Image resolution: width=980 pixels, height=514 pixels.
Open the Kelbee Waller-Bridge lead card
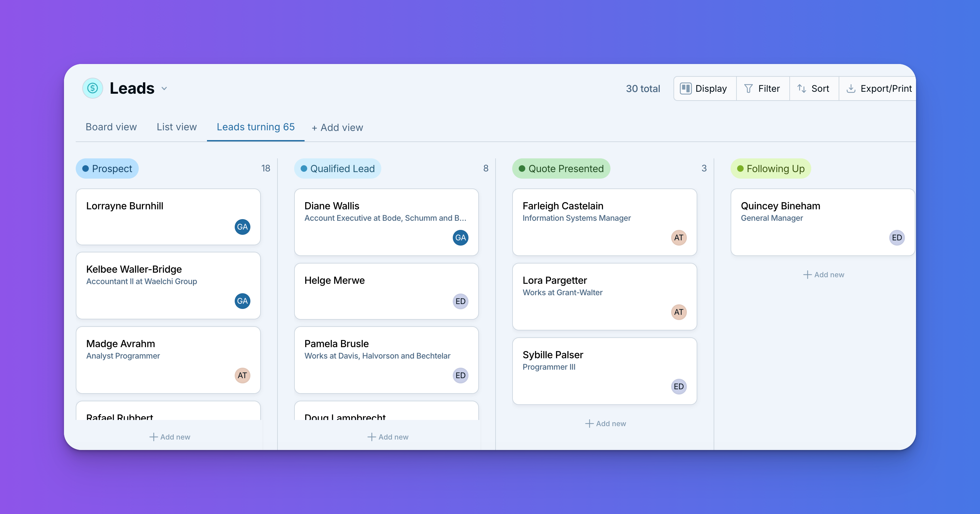tap(168, 285)
